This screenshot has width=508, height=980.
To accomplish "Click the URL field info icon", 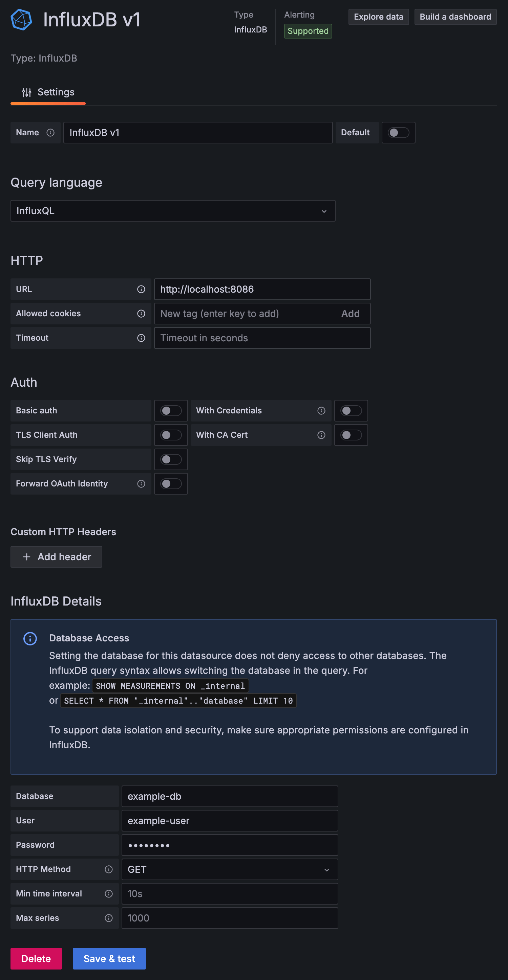I will [141, 289].
